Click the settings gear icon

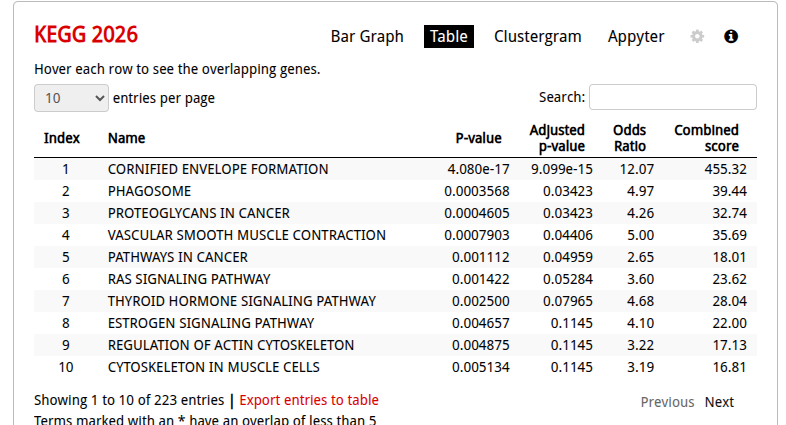tap(697, 37)
